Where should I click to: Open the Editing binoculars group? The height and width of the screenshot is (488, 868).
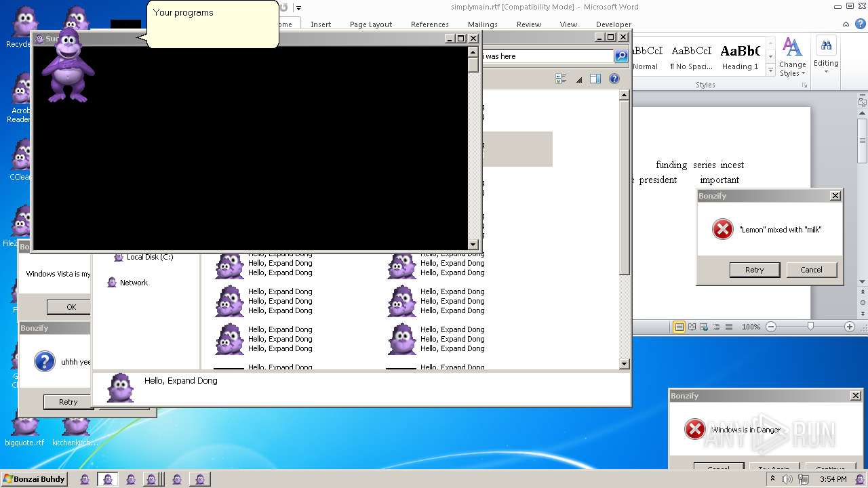click(x=826, y=56)
